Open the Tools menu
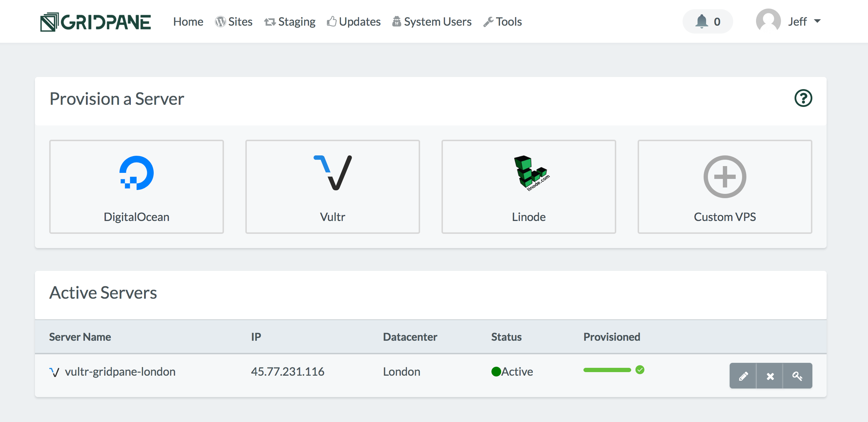 (502, 22)
